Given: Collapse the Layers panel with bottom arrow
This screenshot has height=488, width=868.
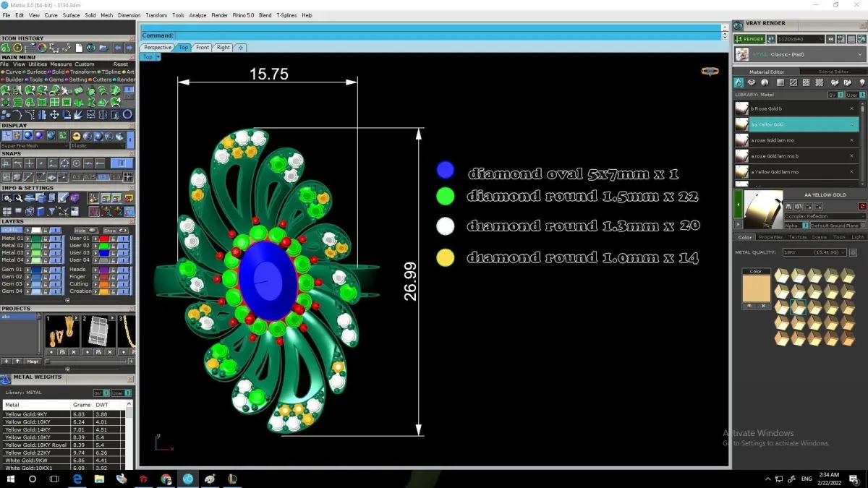Looking at the screenshot, I should pyautogui.click(x=68, y=300).
